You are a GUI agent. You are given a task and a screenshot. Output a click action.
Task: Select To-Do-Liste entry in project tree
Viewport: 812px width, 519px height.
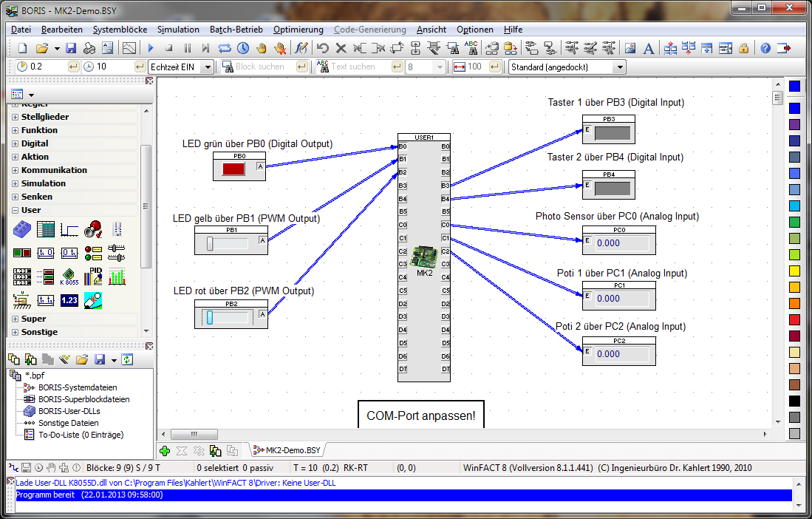81,435
